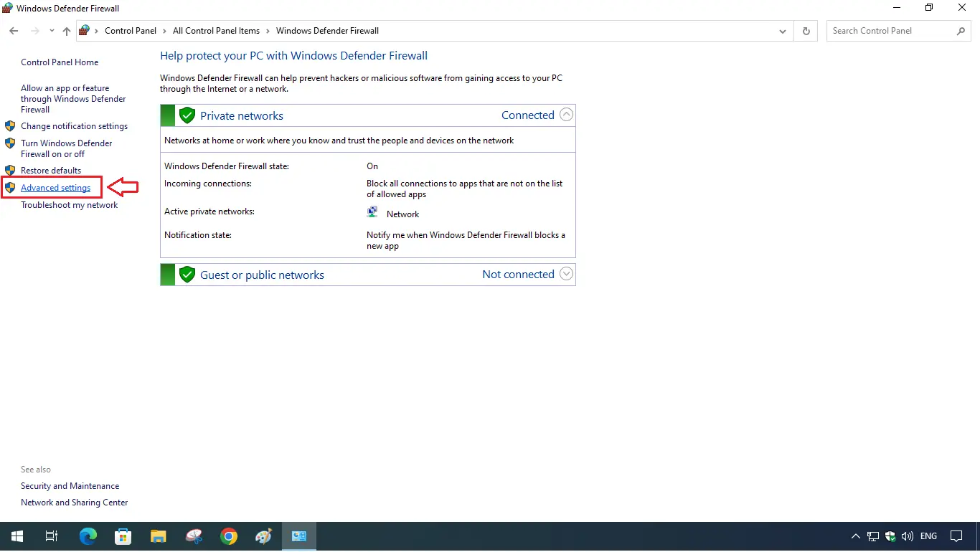Click the Back navigation arrow
980x552 pixels.
(x=14, y=31)
